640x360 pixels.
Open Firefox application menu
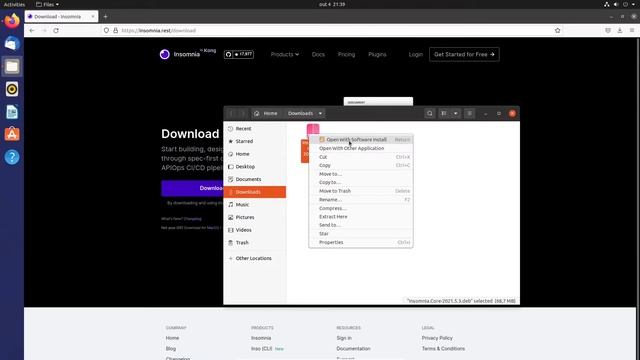632,31
